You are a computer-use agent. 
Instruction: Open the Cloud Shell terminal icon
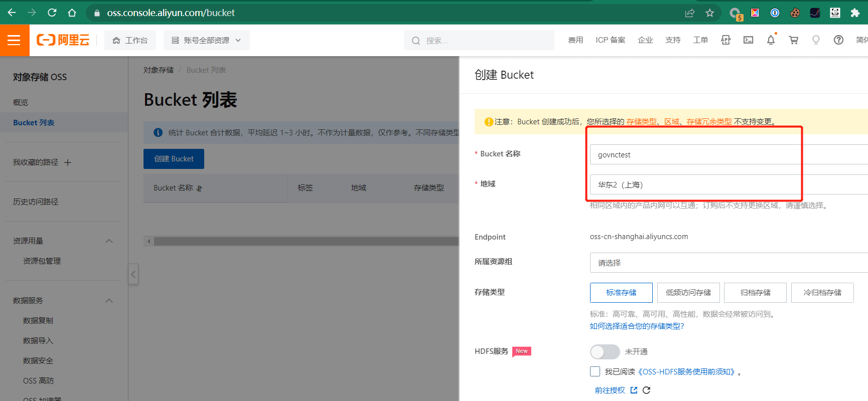pyautogui.click(x=748, y=40)
